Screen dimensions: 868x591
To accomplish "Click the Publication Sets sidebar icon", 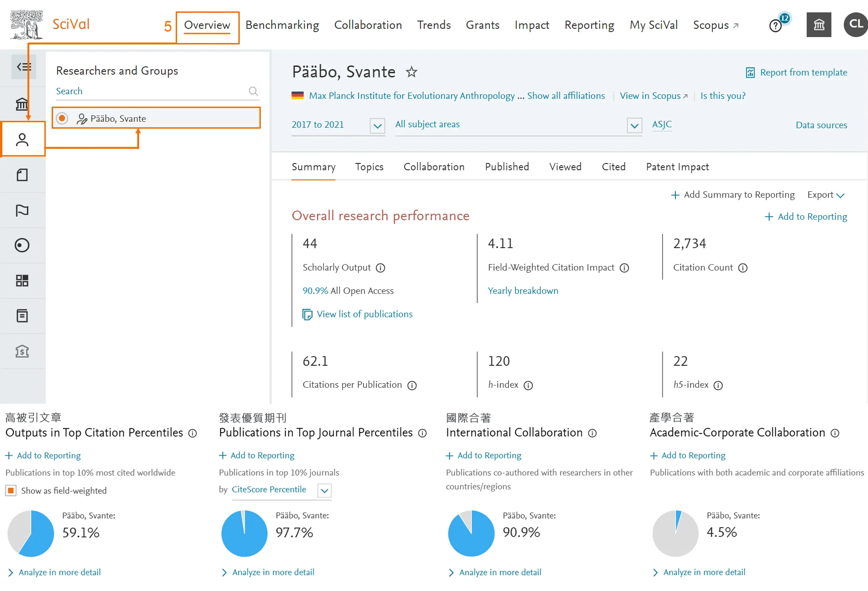I will click(22, 174).
